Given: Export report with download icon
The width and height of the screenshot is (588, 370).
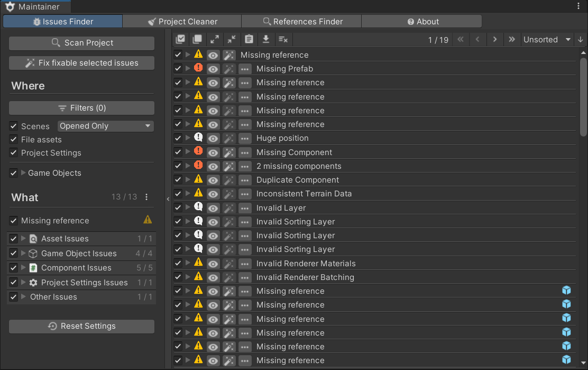Looking at the screenshot, I should click(266, 39).
